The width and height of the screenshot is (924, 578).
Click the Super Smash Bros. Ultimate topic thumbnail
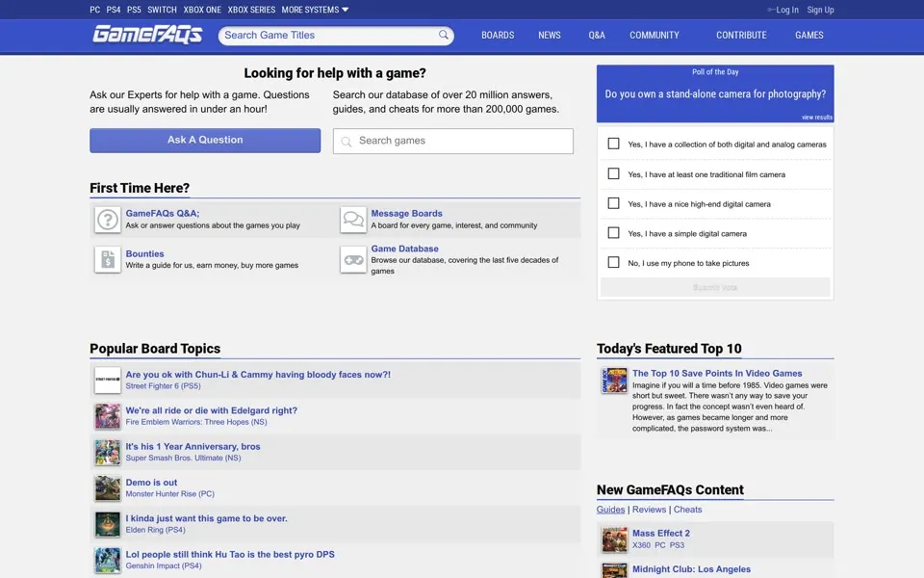[108, 452]
